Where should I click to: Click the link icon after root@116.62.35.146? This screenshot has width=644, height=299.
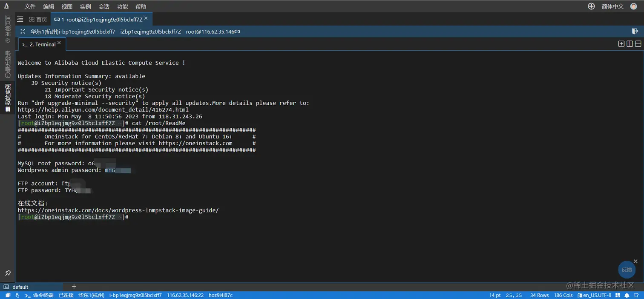(238, 32)
